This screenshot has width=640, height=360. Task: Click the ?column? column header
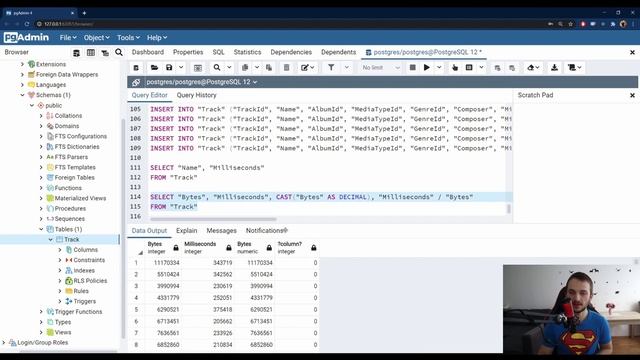point(297,248)
